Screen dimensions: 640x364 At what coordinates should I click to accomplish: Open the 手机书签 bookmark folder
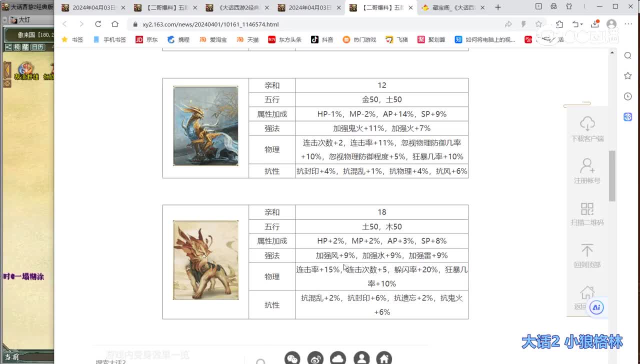(109, 39)
